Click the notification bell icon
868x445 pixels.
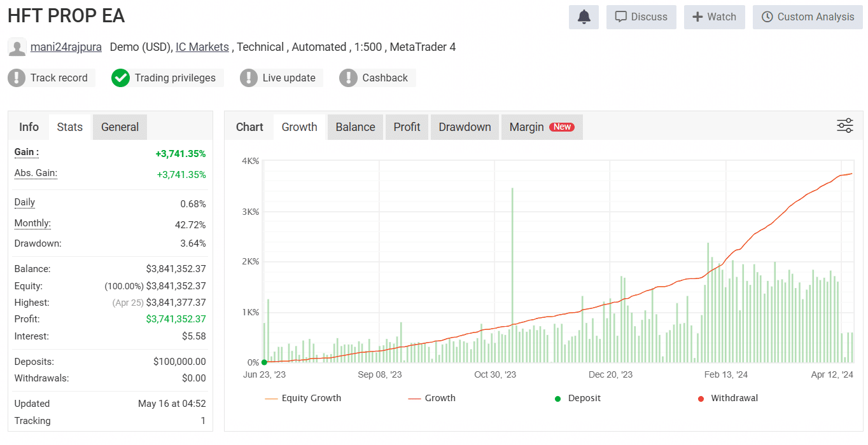[584, 17]
